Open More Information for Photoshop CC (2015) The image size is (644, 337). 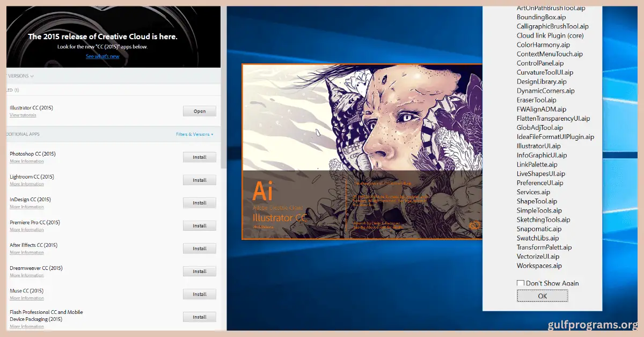tap(26, 161)
